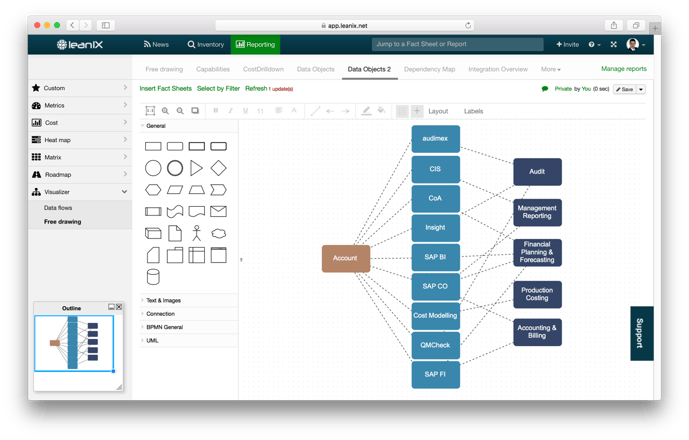Focus the Jump to a Fact Sheet search
This screenshot has width=689, height=440.
pos(457,44)
